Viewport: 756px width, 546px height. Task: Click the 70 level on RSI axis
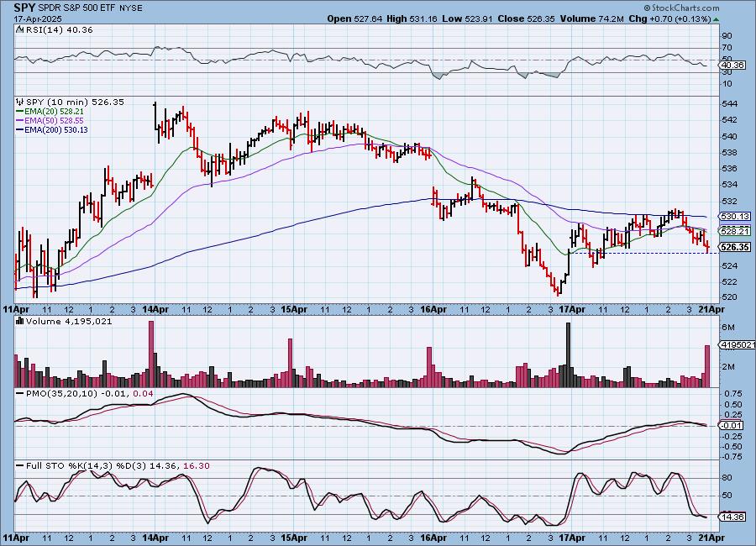pos(727,48)
